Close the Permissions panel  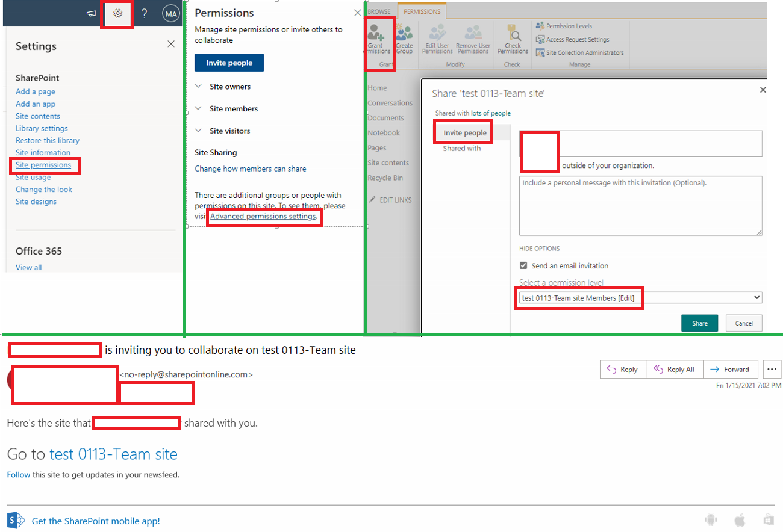357,13
